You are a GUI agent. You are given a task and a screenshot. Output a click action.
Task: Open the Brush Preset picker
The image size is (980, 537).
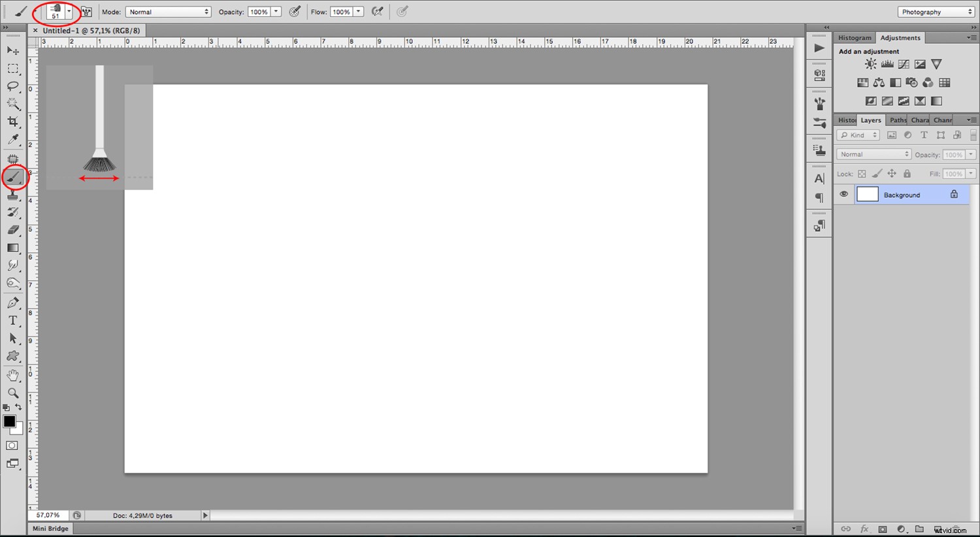click(68, 12)
